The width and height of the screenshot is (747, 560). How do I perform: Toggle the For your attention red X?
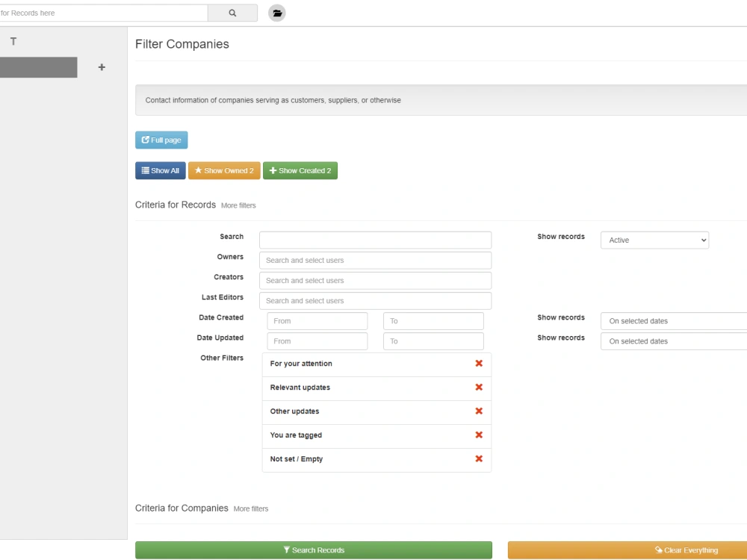point(479,364)
